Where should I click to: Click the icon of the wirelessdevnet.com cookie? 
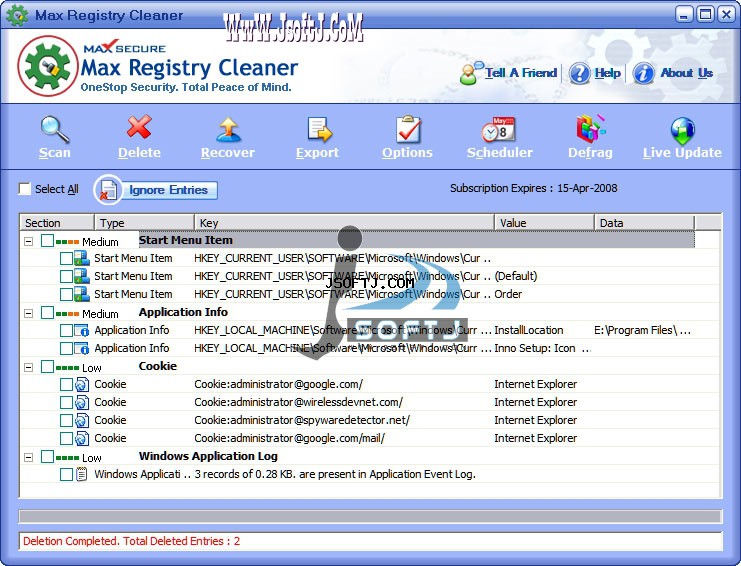click(81, 402)
